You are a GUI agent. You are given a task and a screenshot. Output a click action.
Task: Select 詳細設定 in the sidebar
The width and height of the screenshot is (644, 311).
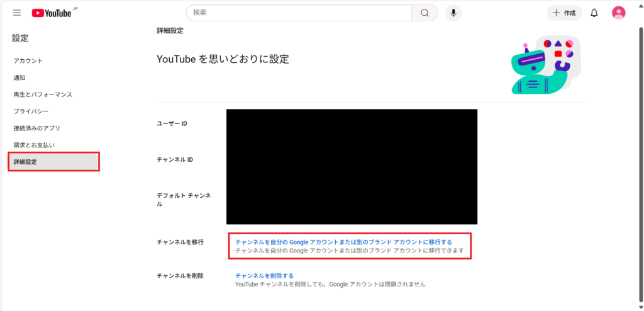54,162
